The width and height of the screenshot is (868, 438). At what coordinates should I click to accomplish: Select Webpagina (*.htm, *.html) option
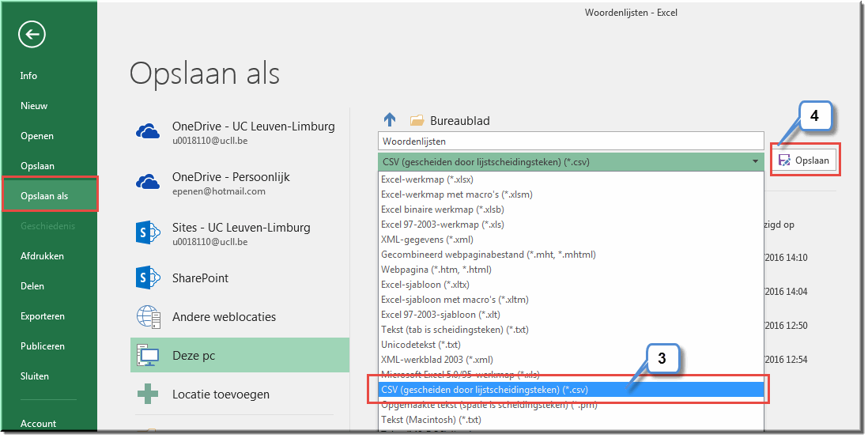click(x=571, y=269)
